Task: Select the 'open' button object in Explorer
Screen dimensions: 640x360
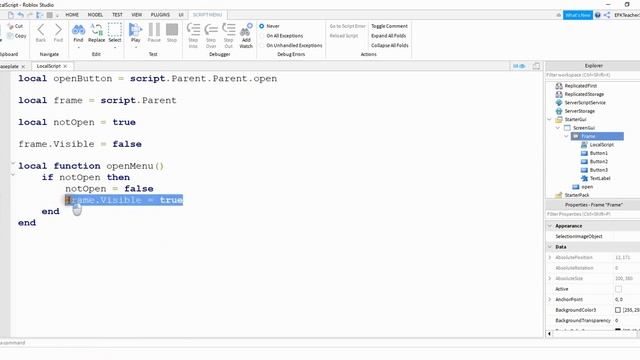Action: [x=587, y=187]
